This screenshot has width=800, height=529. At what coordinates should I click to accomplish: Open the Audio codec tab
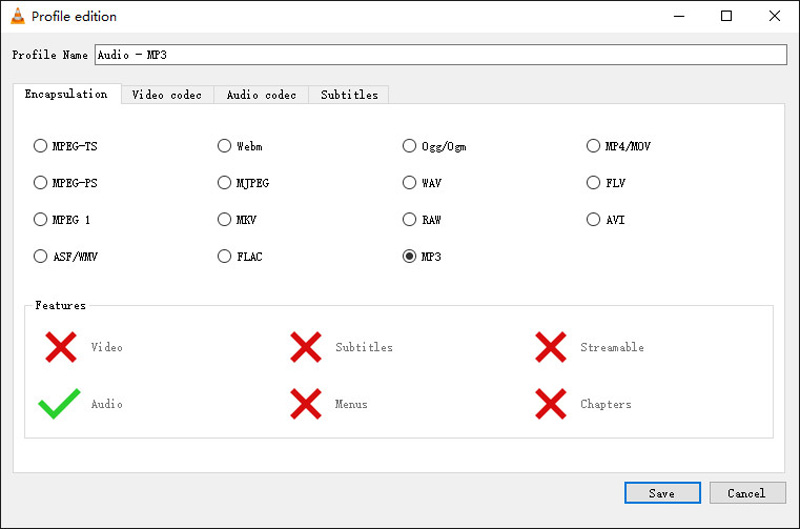(x=261, y=95)
